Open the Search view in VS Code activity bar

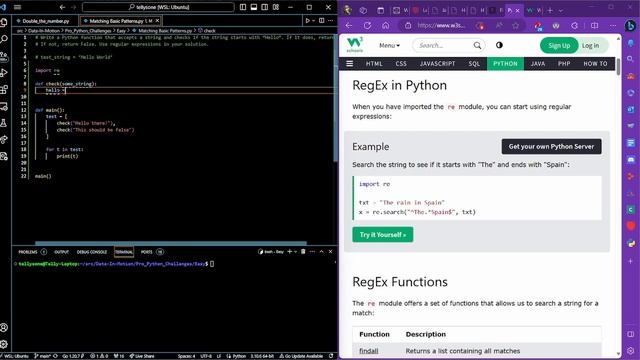pos(4,39)
